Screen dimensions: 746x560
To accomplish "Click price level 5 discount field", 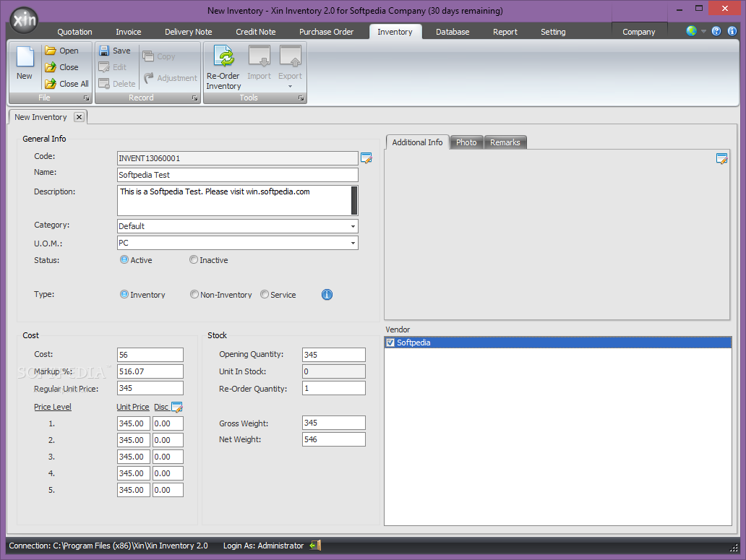I will 168,490.
